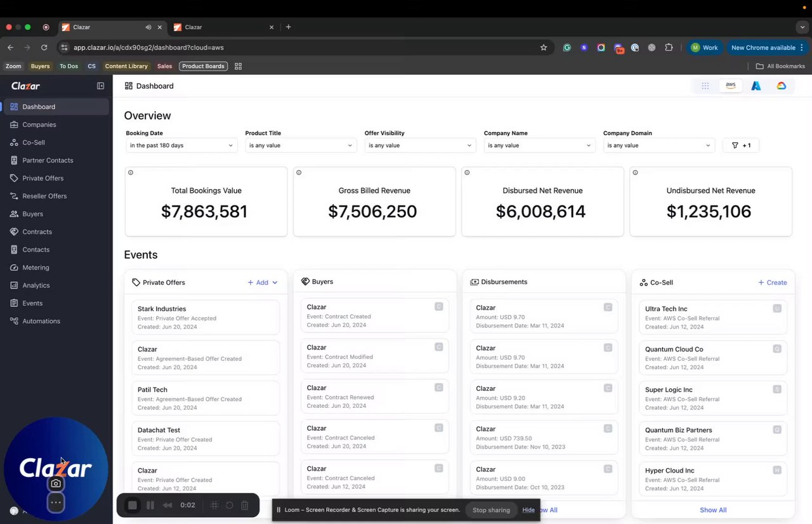Image resolution: width=812 pixels, height=524 pixels.
Task: Open the Product Title dropdown
Action: 301,145
